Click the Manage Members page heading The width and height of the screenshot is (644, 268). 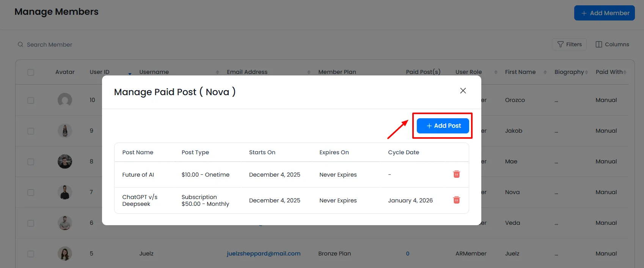(x=57, y=12)
